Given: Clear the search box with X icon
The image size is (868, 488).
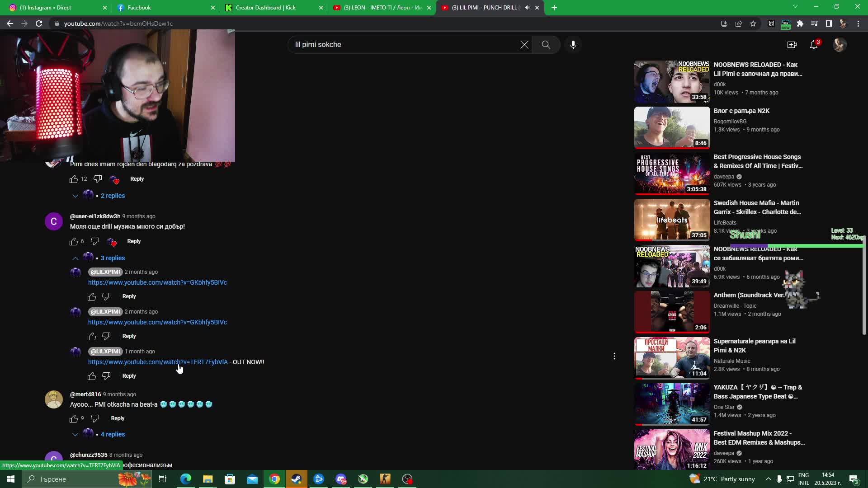Looking at the screenshot, I should pyautogui.click(x=524, y=45).
